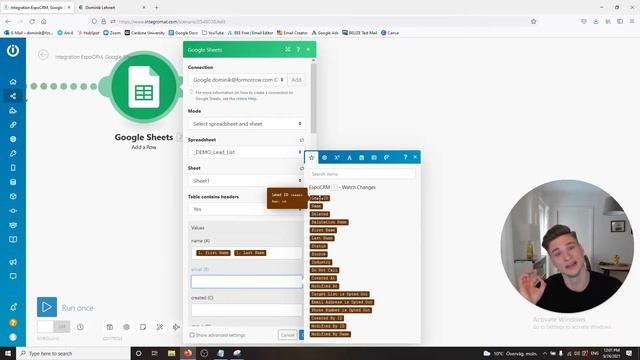Expand Google Sheets dialog to full screen
Viewport: 640px width, 360px height.
(x=288, y=49)
